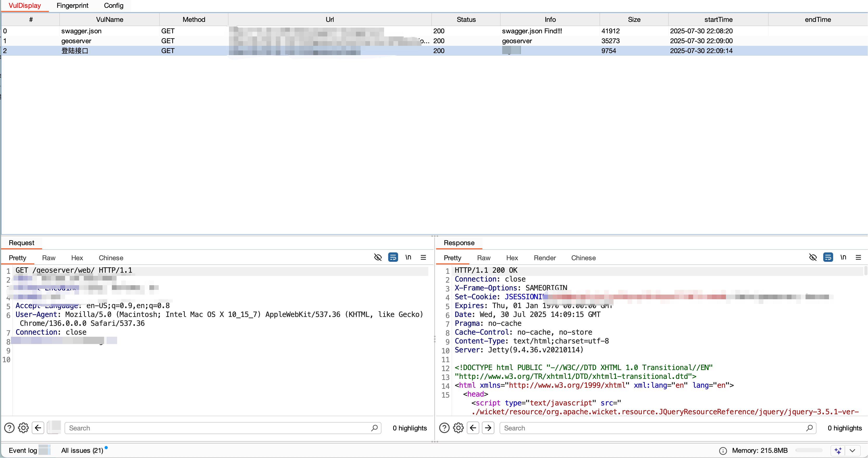Select the geoserver row in vulnerability table

[x=76, y=41]
